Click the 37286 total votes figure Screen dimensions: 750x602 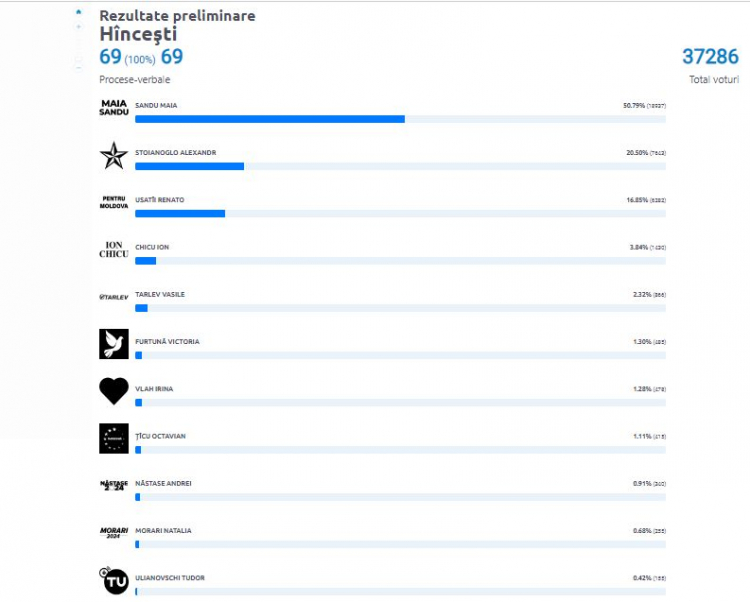coord(710,56)
